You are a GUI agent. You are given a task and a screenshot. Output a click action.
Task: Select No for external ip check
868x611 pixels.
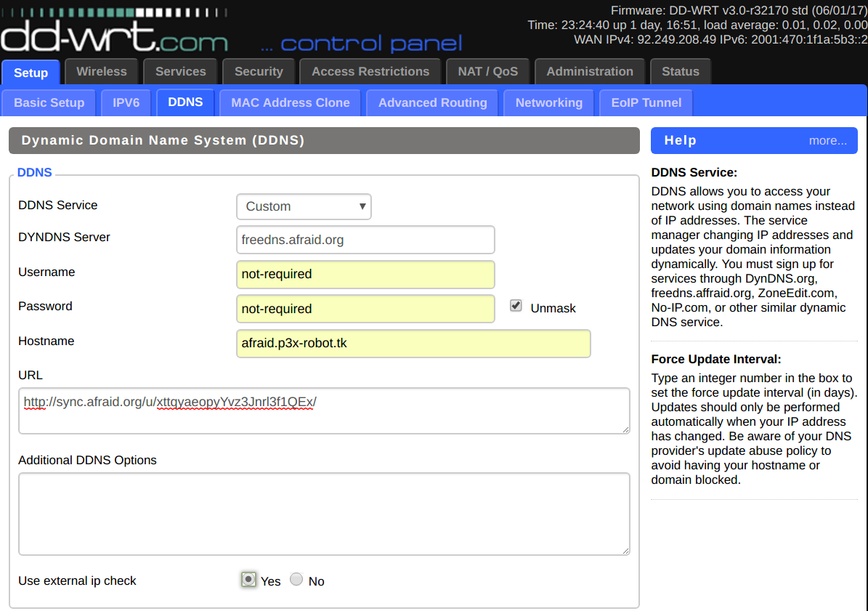pos(296,580)
